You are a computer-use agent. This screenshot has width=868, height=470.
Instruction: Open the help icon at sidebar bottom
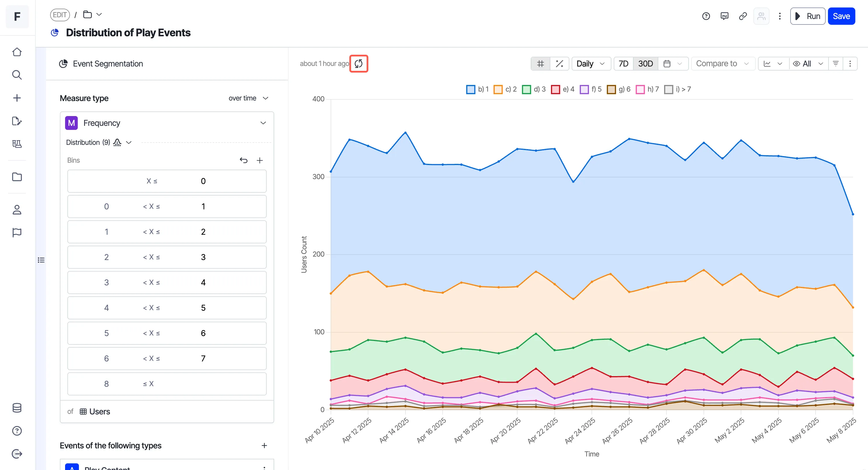tap(17, 431)
